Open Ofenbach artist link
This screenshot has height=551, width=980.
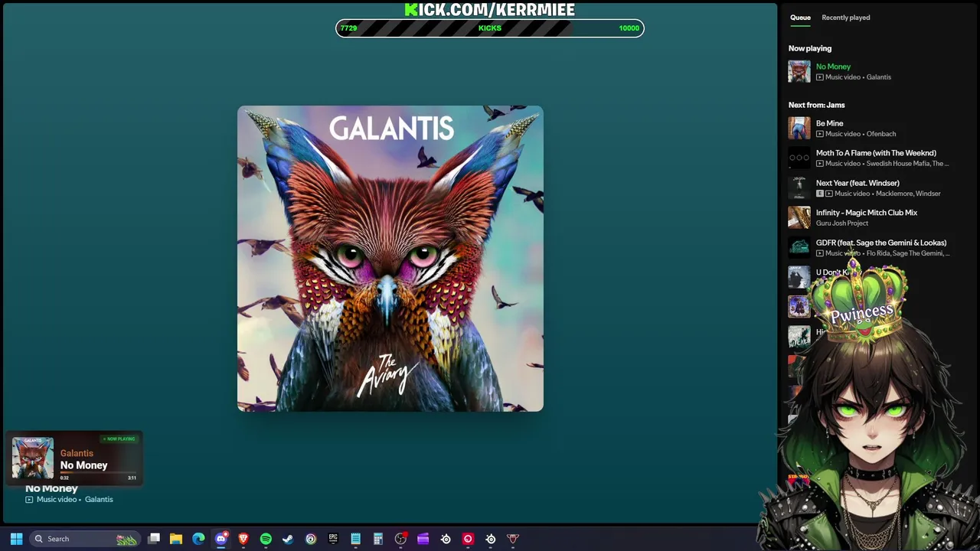(881, 134)
